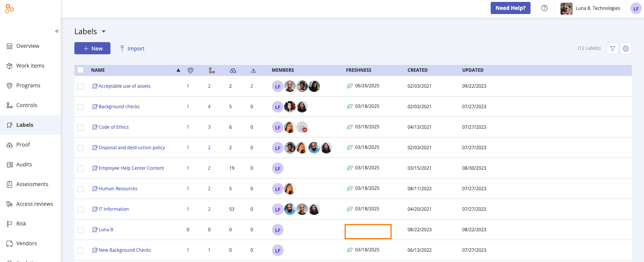Viewport: 644px width, 262px height.
Task: Click the MEMBERS column header
Action: click(x=283, y=70)
